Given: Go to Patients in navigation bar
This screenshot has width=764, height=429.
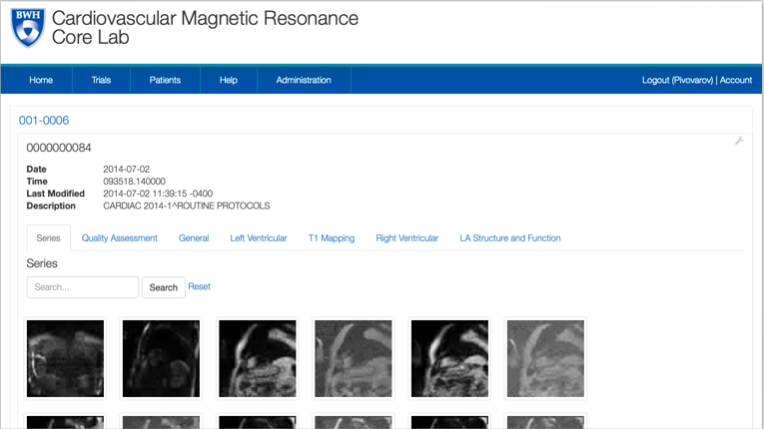Looking at the screenshot, I should point(165,80).
